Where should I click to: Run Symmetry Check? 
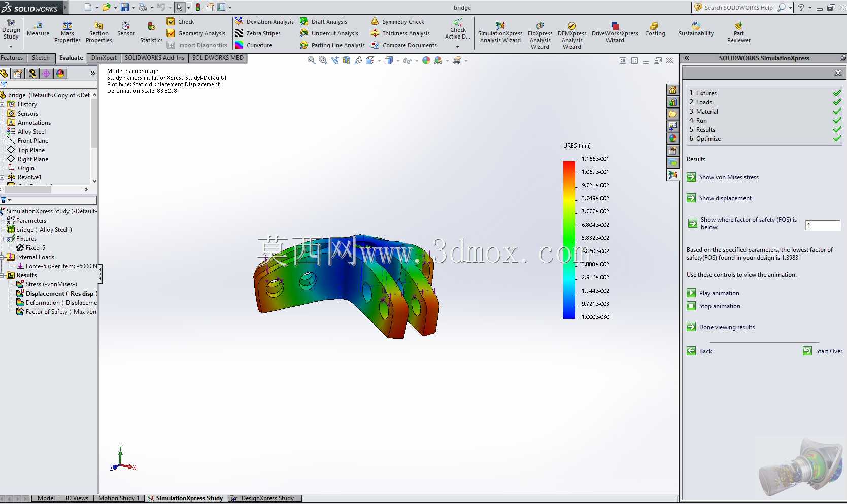click(398, 22)
